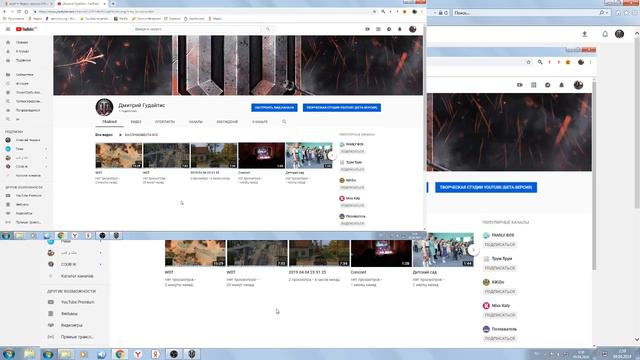
Task: Switch to the КАНАЛЫ channel tab
Action: 196,122
